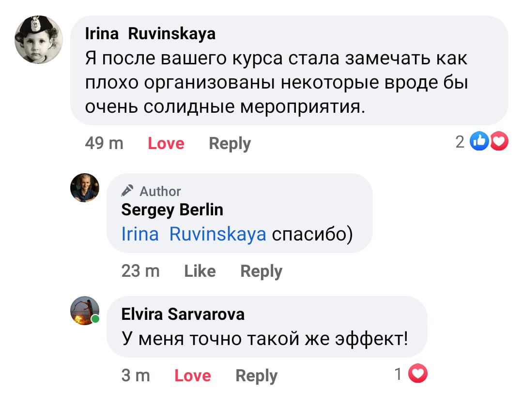Image resolution: width=523 pixels, height=420 pixels.
Task: Open Sergey Berlin's avatar photo
Action: pos(85,188)
